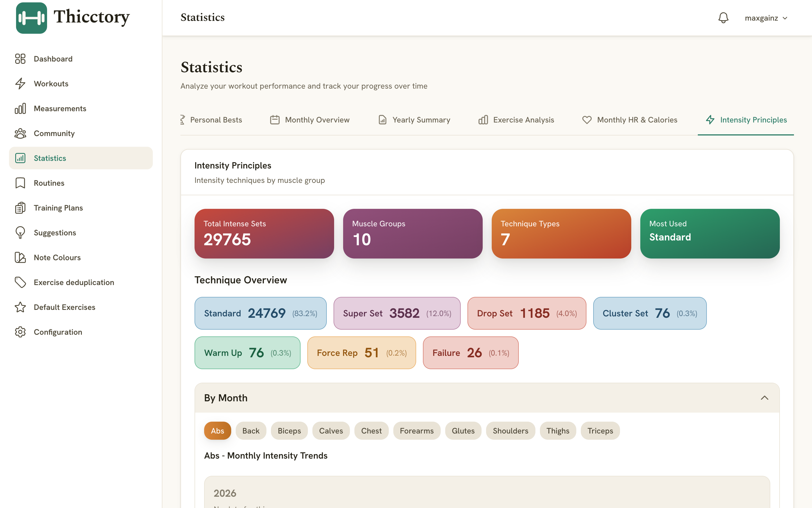
Task: Click the Personal Bests trophy icon
Action: pos(182,120)
